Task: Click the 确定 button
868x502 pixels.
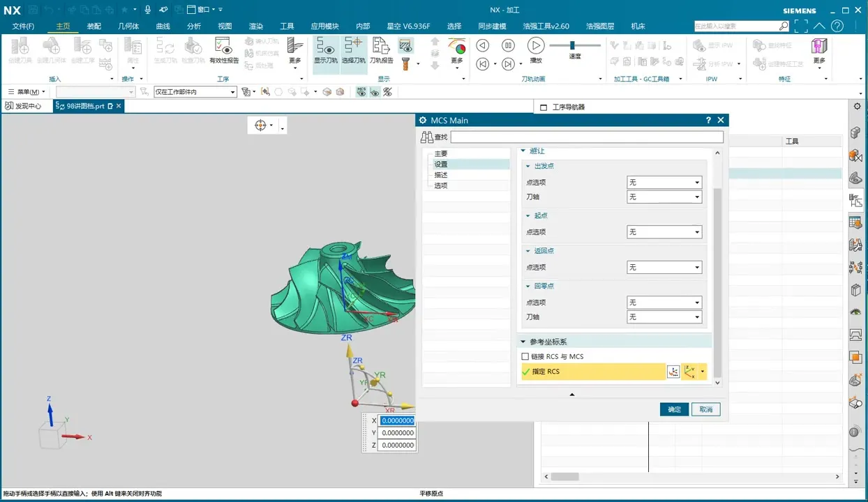Action: (x=674, y=409)
